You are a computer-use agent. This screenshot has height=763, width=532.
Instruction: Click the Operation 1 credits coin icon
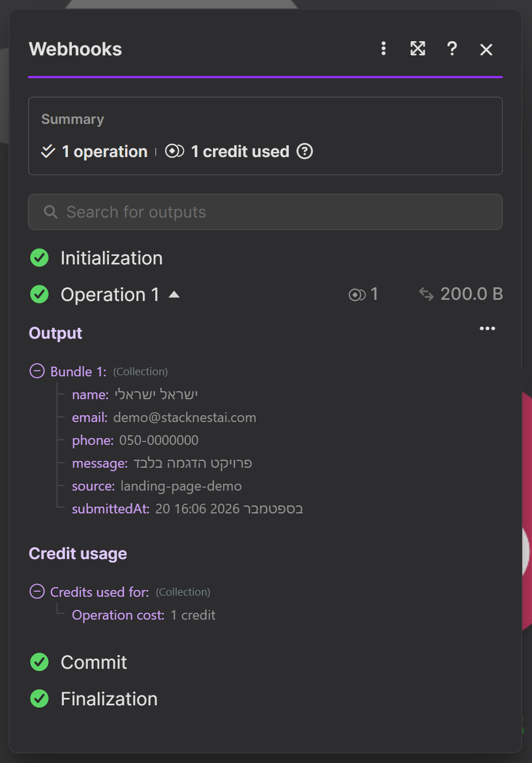click(x=357, y=295)
